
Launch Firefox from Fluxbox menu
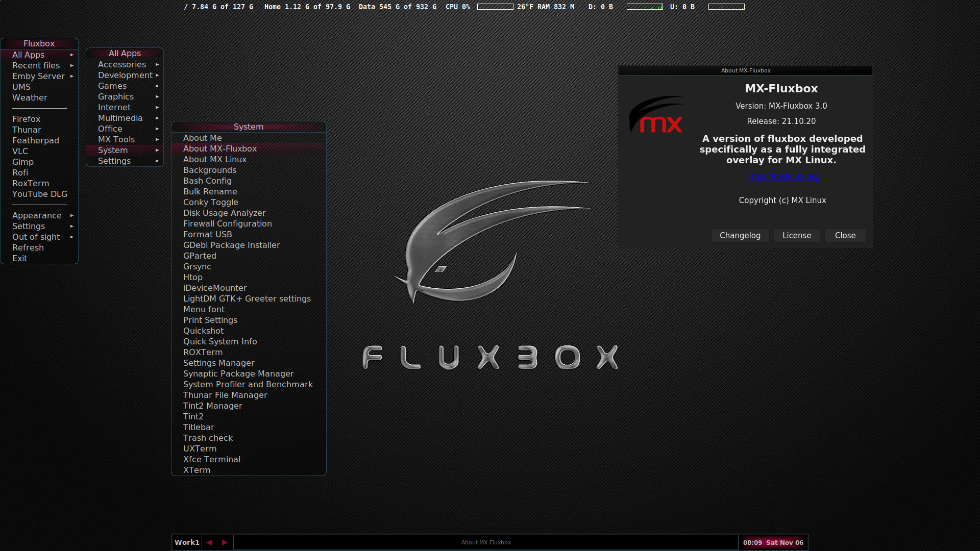(x=26, y=119)
